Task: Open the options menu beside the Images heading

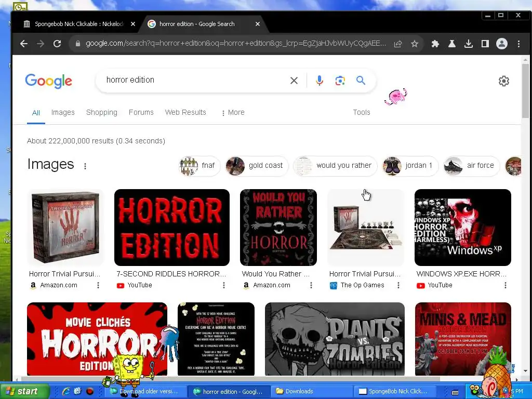Action: click(x=85, y=166)
